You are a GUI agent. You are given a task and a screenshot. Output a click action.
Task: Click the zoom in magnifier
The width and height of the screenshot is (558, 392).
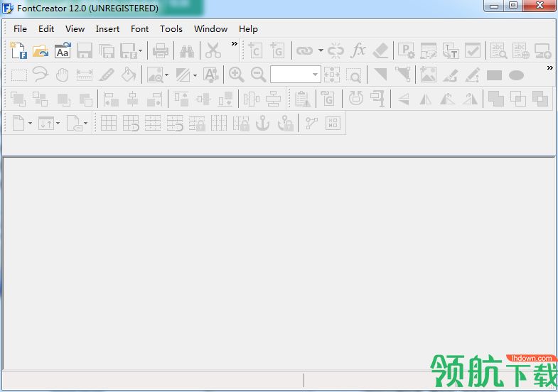(x=236, y=75)
